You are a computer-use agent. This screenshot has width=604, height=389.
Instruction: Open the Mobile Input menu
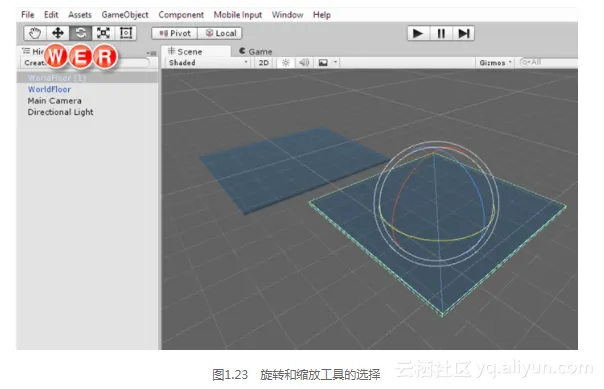point(238,15)
